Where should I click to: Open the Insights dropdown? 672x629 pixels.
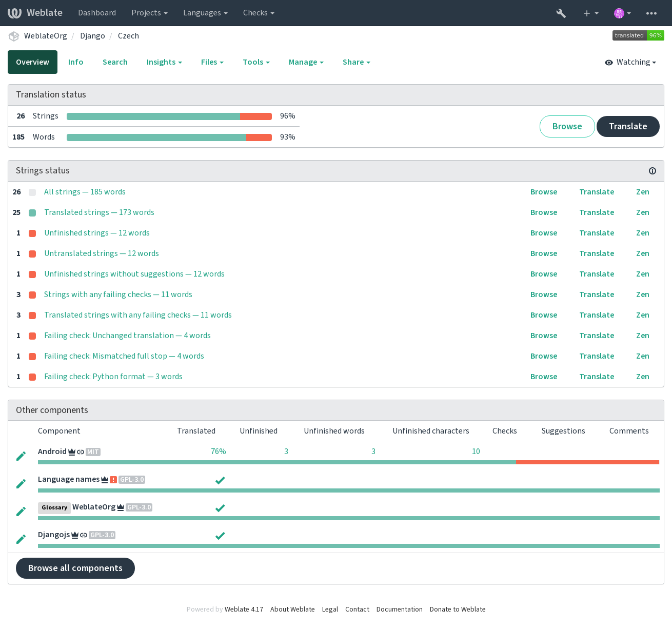pyautogui.click(x=164, y=62)
